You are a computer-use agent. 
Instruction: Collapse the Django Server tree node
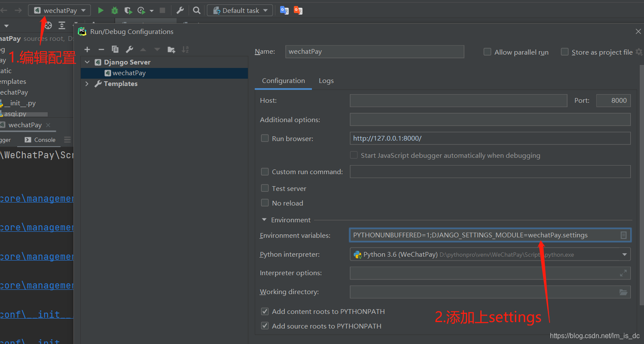tap(87, 62)
